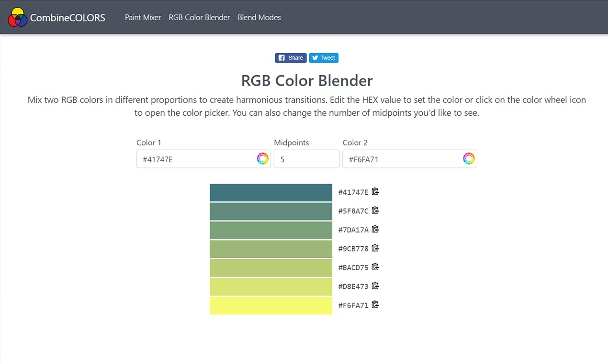Click the hex text #9CB778

[x=353, y=249]
